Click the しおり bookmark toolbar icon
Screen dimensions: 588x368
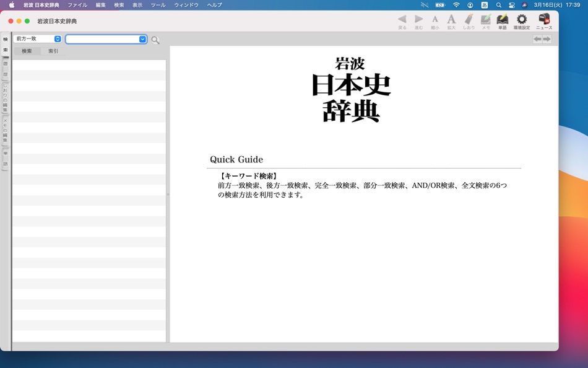(469, 22)
